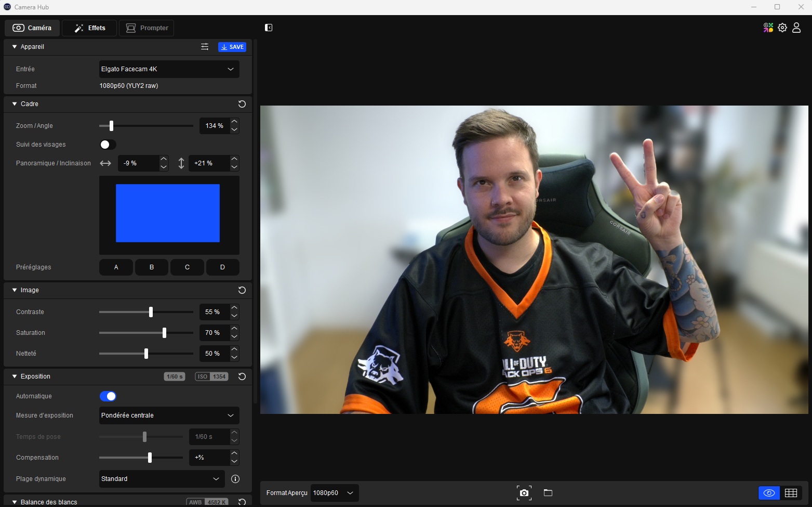Screen dimensions: 812x507
Task: Reset the Exposition section settings
Action: [242, 376]
